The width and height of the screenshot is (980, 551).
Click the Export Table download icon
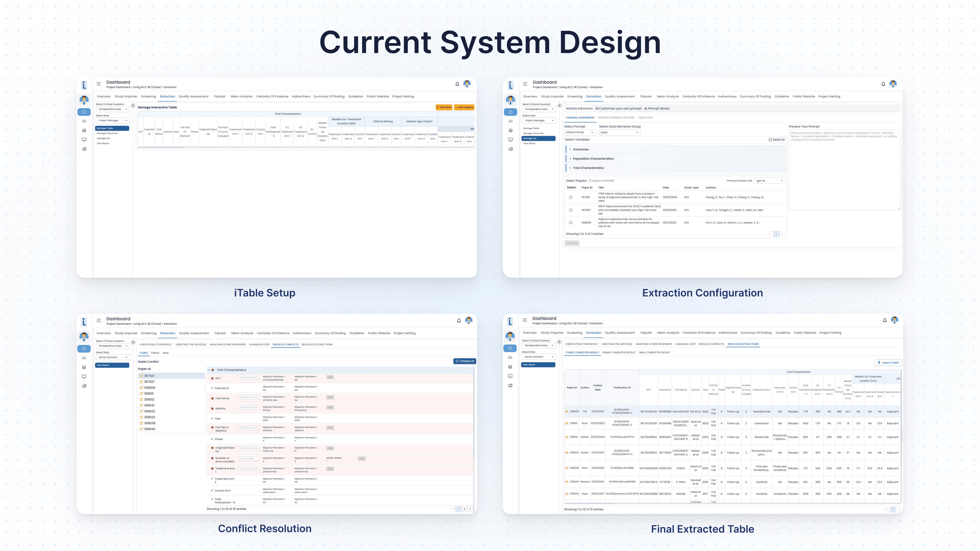879,362
